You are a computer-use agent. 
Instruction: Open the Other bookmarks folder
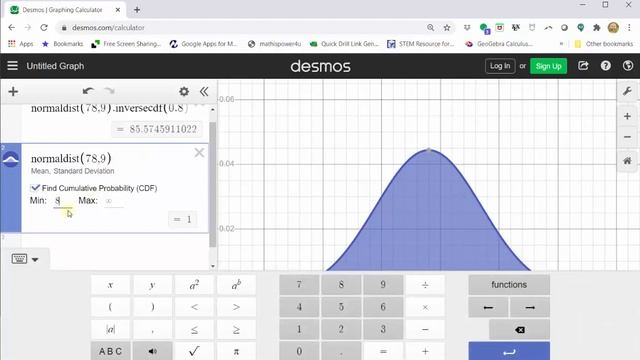604,44
